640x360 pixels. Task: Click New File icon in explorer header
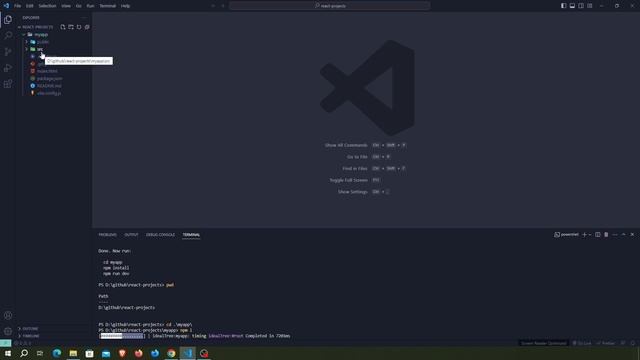coord(63,27)
